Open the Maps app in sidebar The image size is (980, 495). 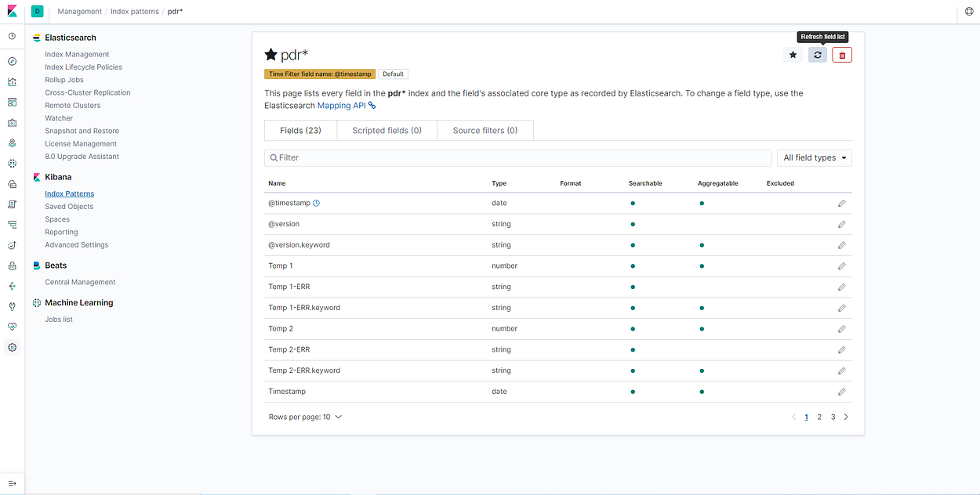[12, 143]
